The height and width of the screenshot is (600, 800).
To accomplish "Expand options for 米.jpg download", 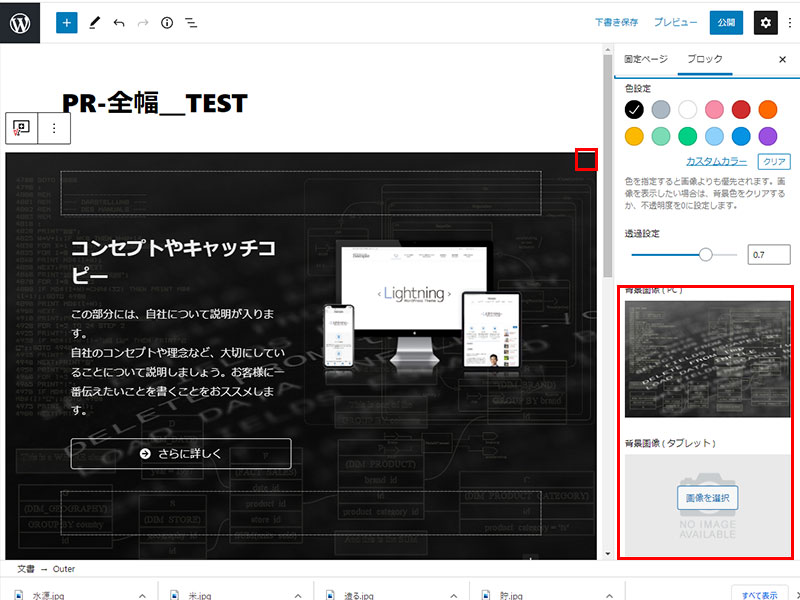I will (x=297, y=595).
